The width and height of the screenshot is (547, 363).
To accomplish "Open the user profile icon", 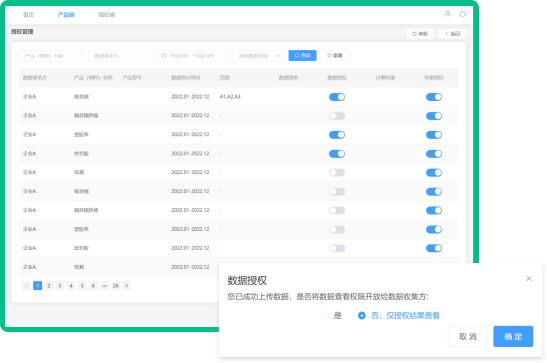I will pos(447,14).
